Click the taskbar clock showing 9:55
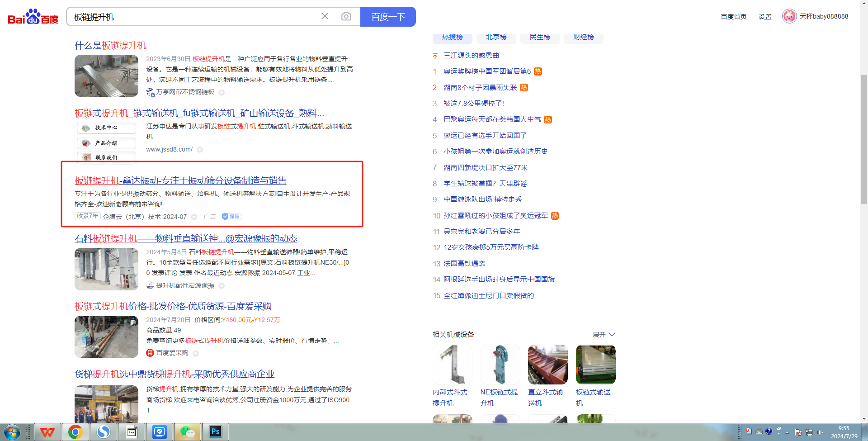Viewport: 868px width, 441px height. tap(844, 432)
